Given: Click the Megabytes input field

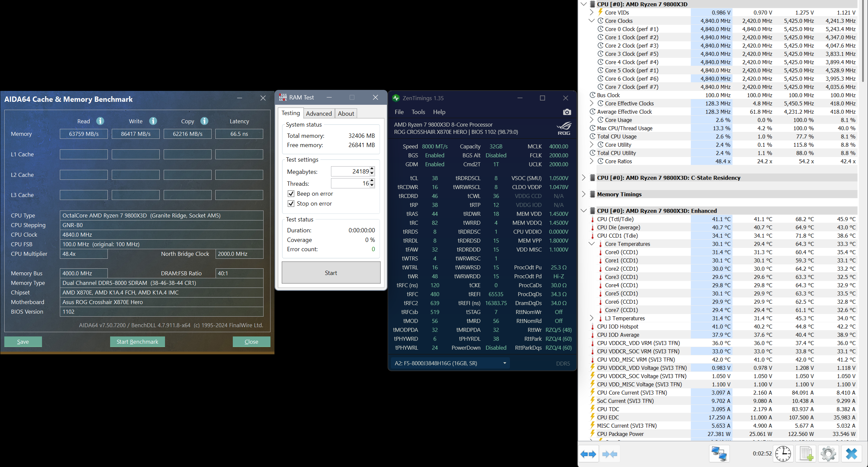Looking at the screenshot, I should [350, 172].
